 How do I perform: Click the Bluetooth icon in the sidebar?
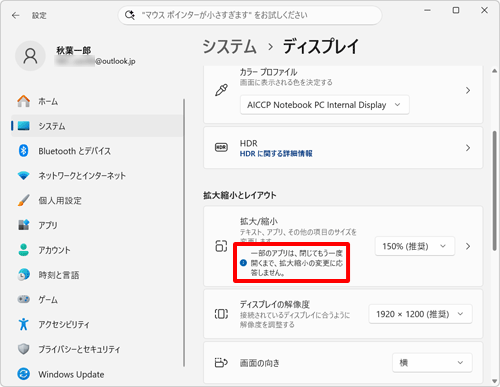23,151
